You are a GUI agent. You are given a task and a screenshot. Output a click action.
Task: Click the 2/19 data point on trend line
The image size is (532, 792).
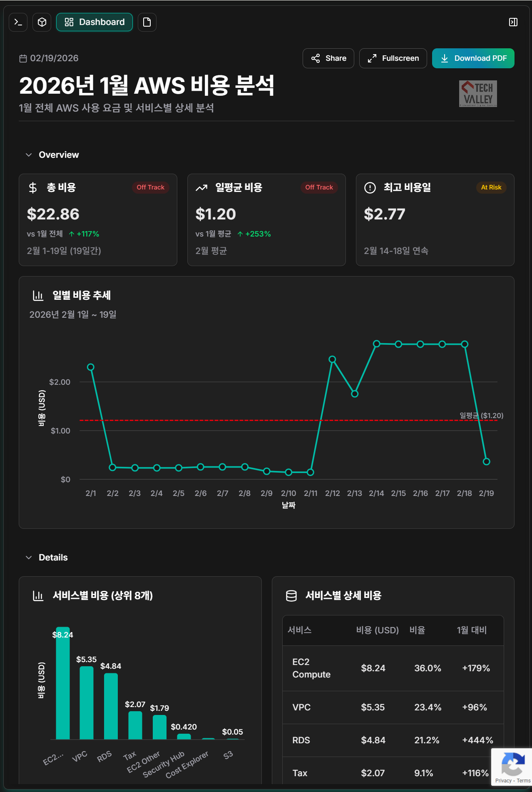(487, 462)
